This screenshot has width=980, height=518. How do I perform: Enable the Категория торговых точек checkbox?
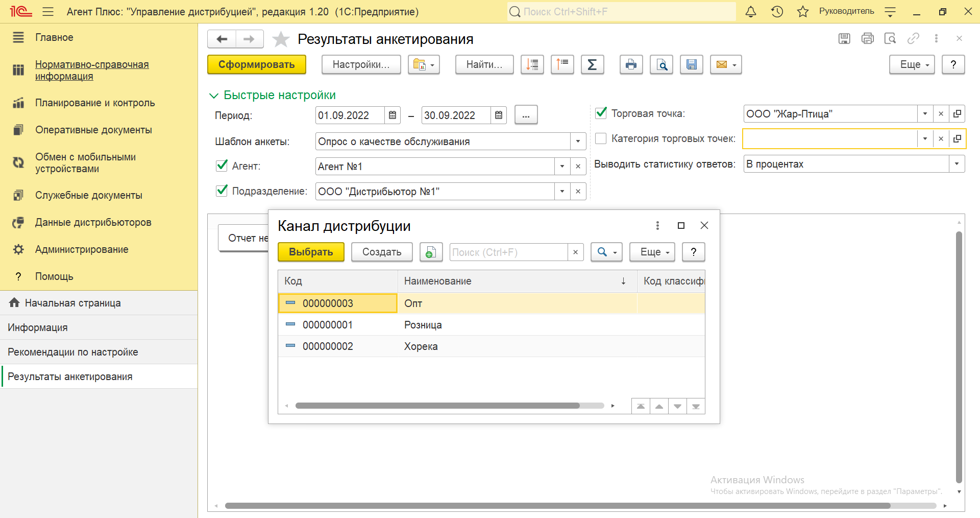(601, 138)
